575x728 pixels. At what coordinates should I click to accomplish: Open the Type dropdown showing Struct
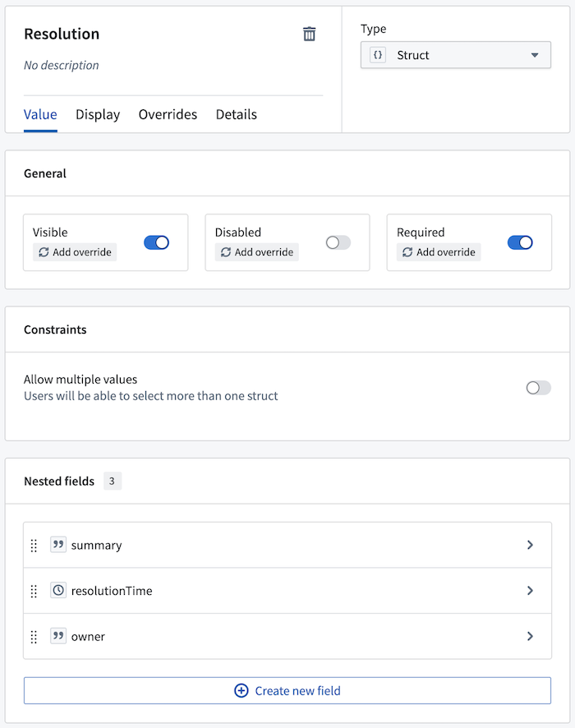coord(456,55)
